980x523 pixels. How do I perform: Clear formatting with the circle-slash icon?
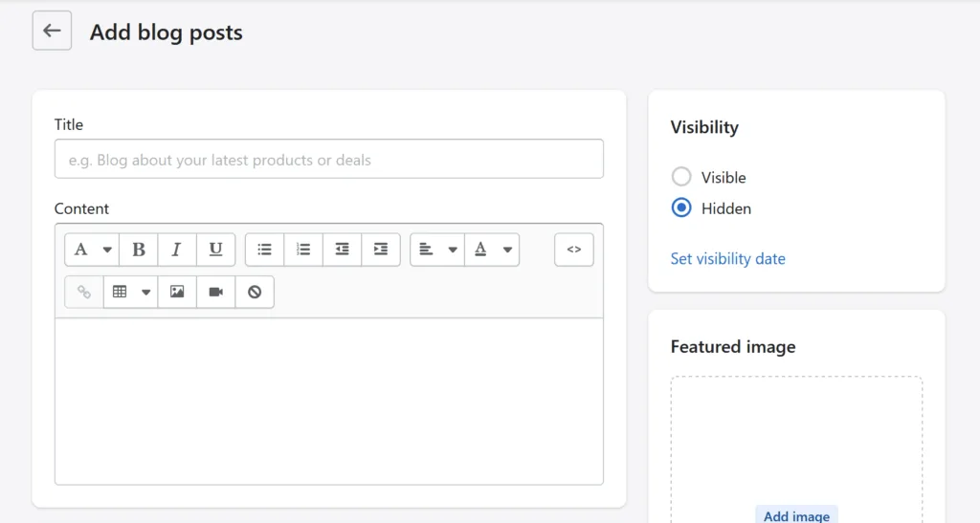pos(255,293)
